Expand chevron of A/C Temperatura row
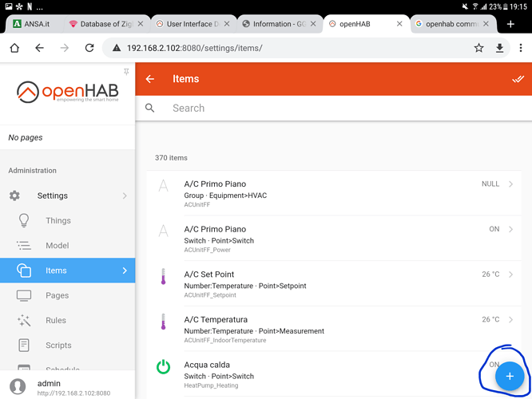This screenshot has width=532, height=399. point(510,319)
